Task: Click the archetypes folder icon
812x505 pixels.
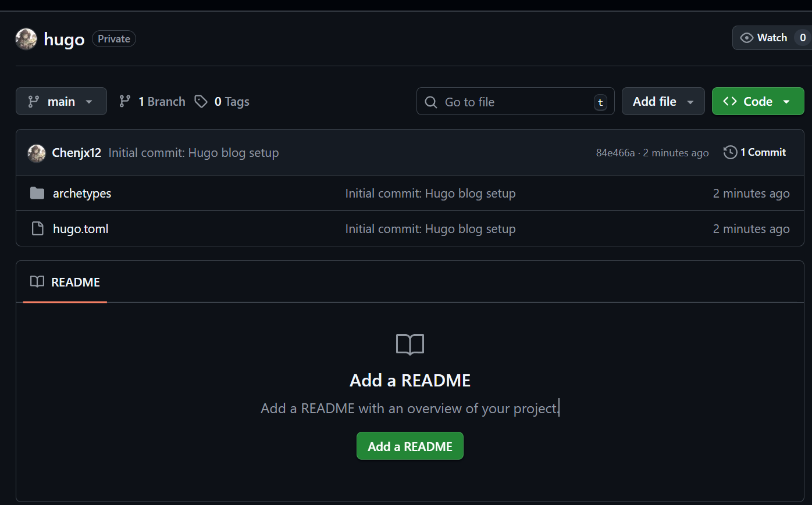Action: coord(37,193)
